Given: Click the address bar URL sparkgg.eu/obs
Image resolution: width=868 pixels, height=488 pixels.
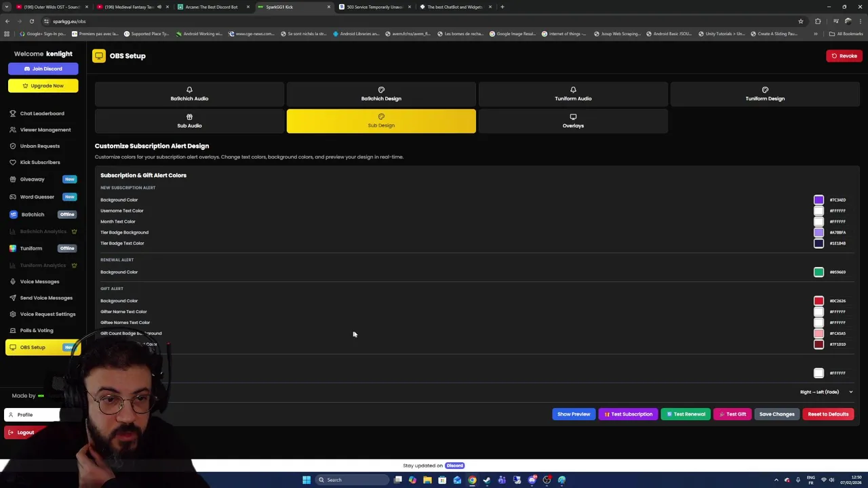Looking at the screenshot, I should (x=69, y=21).
